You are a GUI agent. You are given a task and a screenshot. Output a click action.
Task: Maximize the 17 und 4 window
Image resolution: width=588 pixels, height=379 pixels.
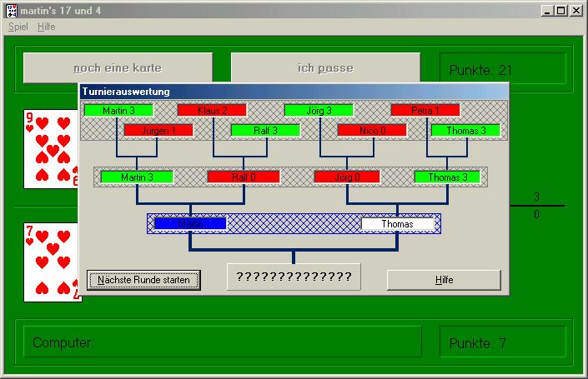click(562, 10)
